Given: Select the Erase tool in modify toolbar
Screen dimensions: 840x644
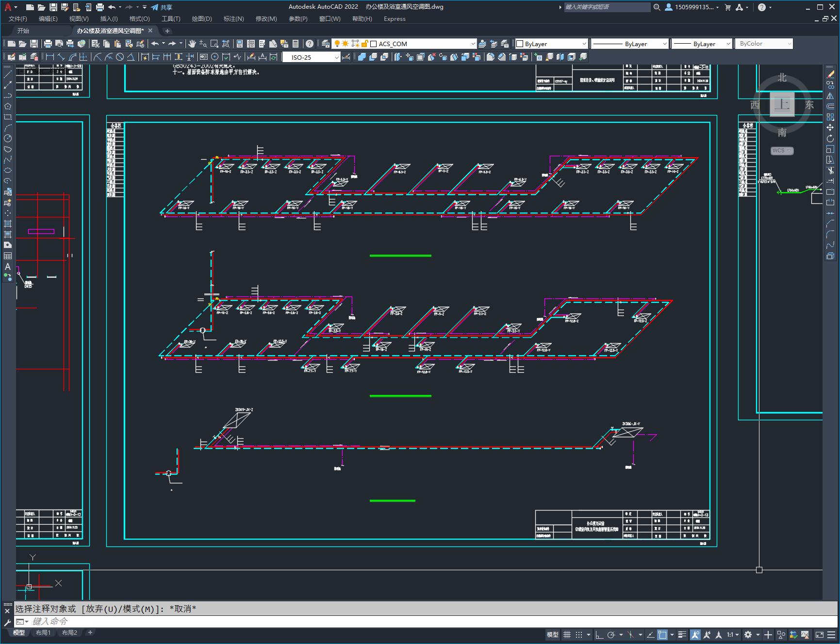Looking at the screenshot, I should coord(830,74).
